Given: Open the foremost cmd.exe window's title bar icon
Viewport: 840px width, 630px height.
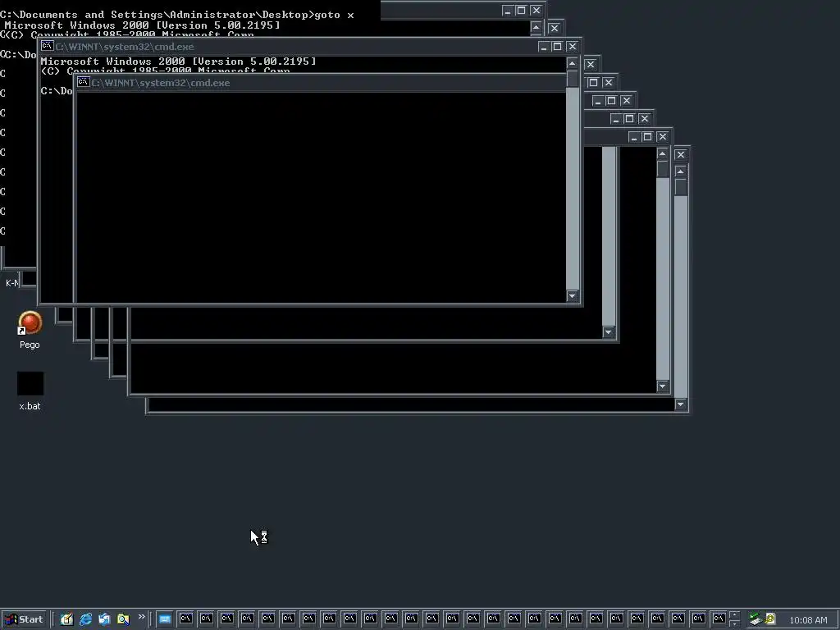Looking at the screenshot, I should click(83, 82).
